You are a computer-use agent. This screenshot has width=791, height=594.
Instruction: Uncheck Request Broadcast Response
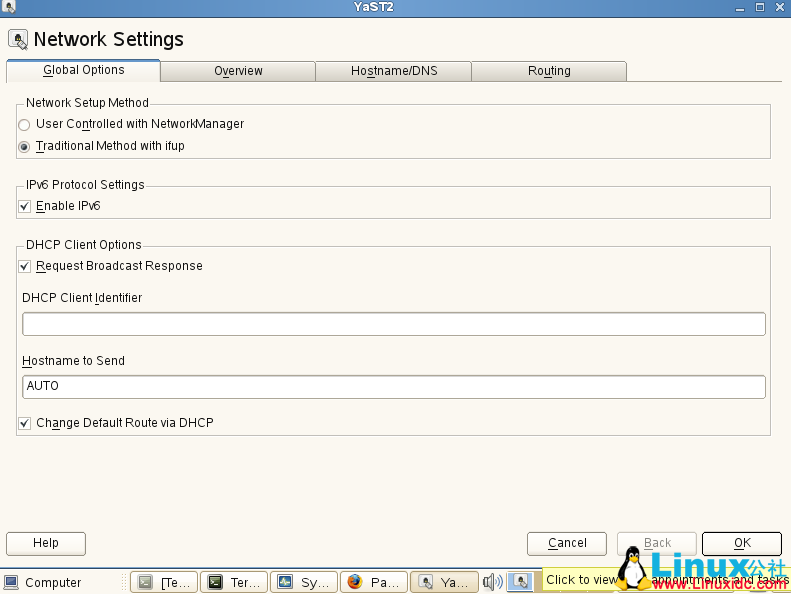click(24, 267)
